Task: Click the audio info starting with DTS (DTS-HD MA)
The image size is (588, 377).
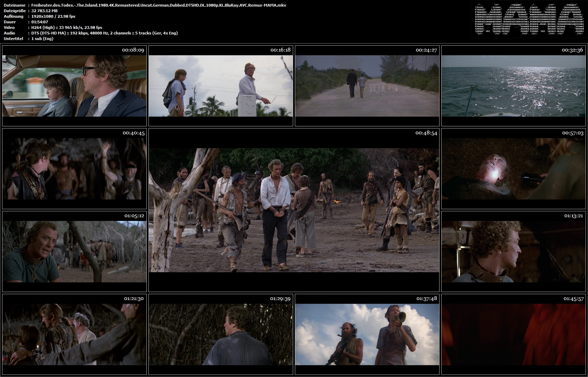Action: (105, 33)
